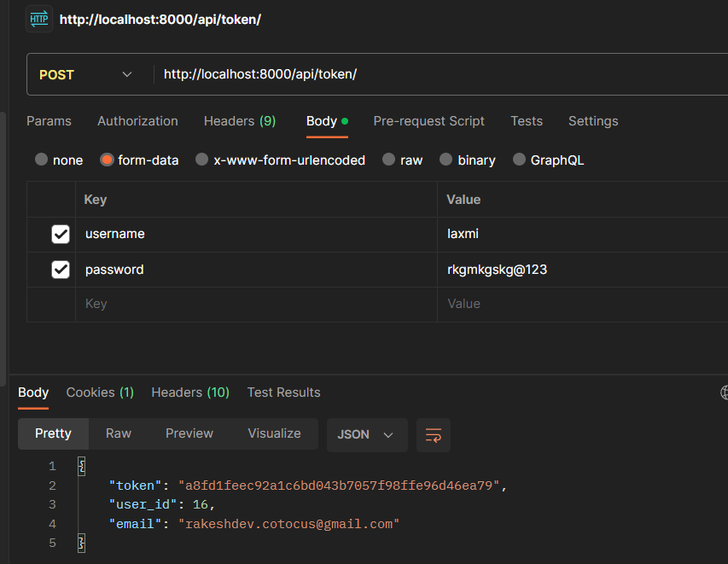Switch to the Tests tab
Screen dimensions: 728x564
[x=527, y=121]
